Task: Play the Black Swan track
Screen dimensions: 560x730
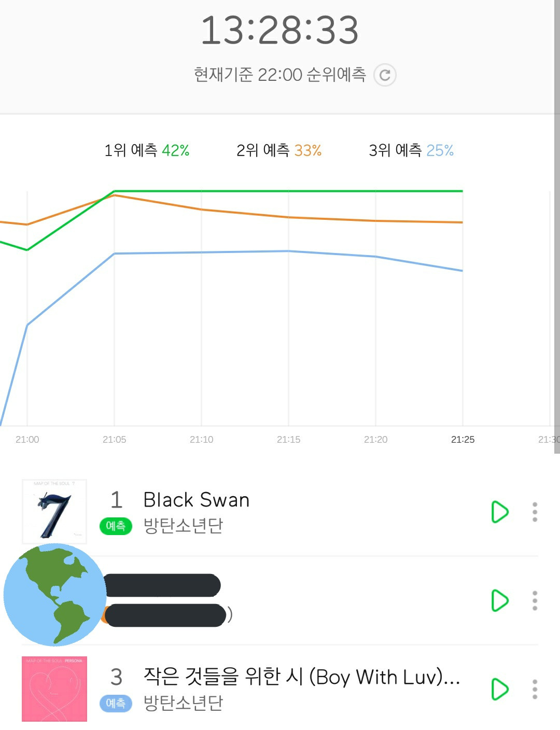Action: click(x=499, y=512)
